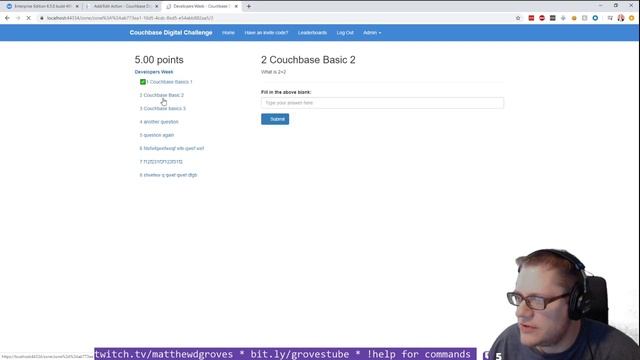This screenshot has height=360, width=640.
Task: Open question 1 Couchbase Basics 1
Action: (169, 82)
